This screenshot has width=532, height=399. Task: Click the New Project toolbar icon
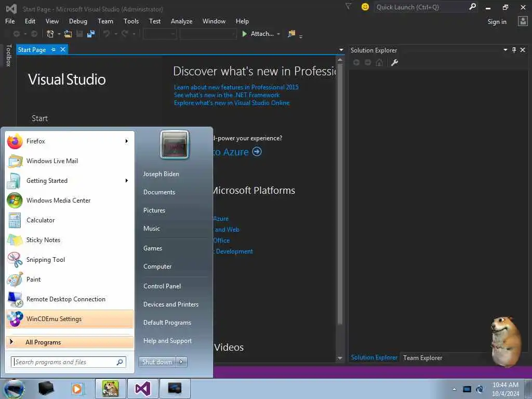click(x=50, y=34)
